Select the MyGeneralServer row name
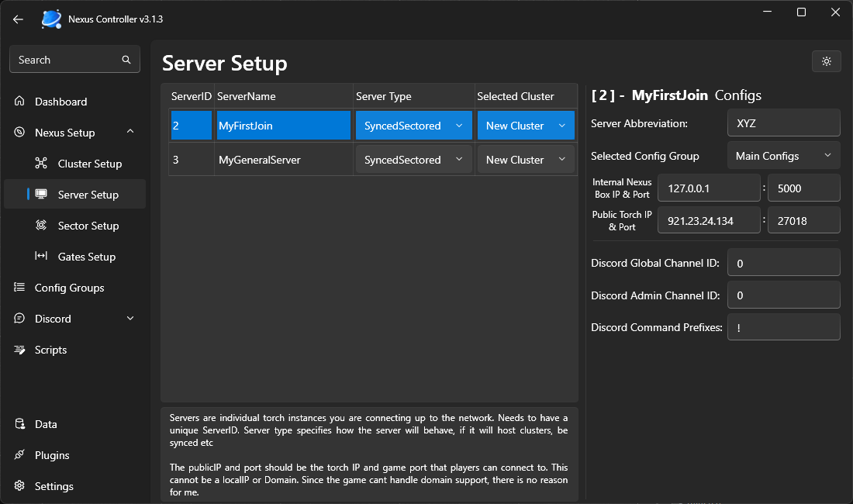853x504 pixels. click(x=259, y=160)
